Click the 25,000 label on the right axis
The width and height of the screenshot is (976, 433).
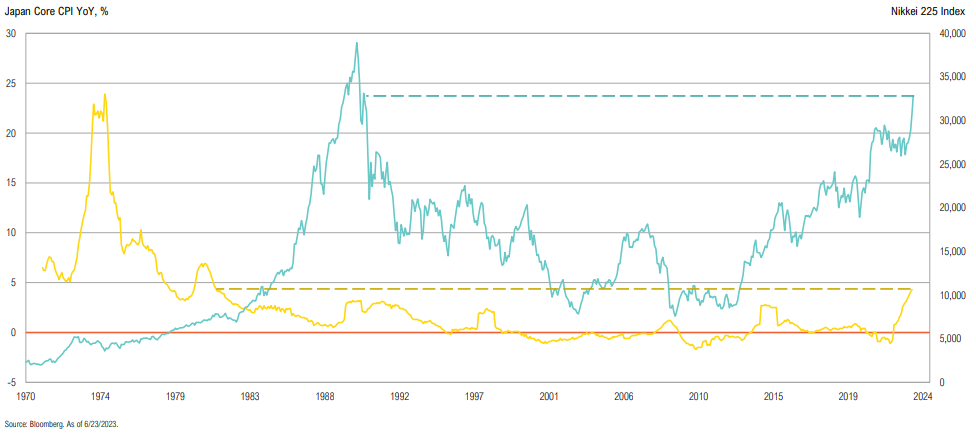tap(948, 164)
